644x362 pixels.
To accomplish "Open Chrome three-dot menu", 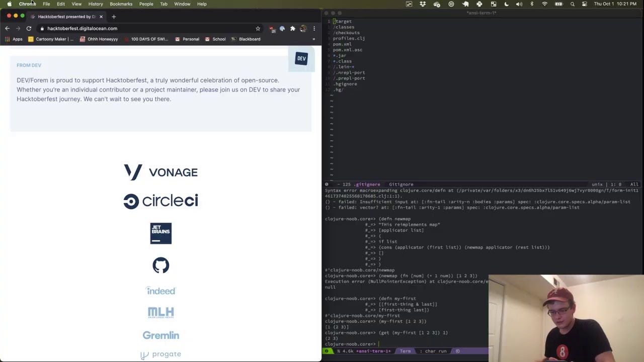I will click(314, 29).
